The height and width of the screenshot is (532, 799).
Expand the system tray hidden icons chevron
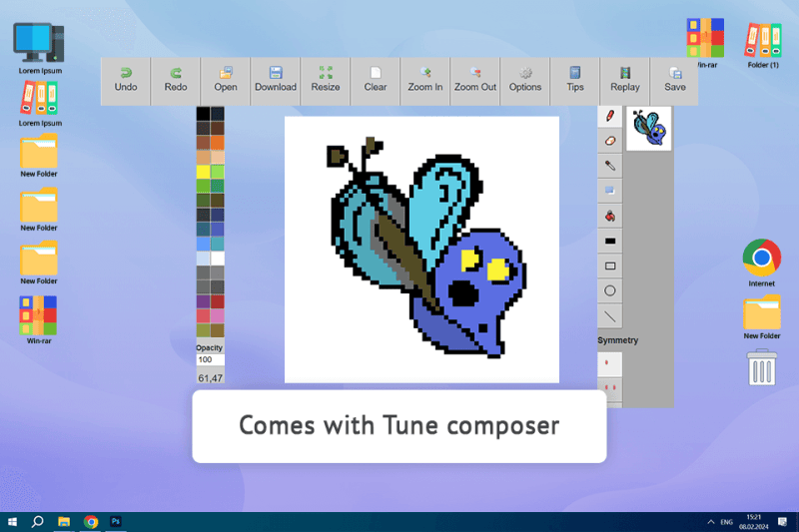[x=711, y=522]
